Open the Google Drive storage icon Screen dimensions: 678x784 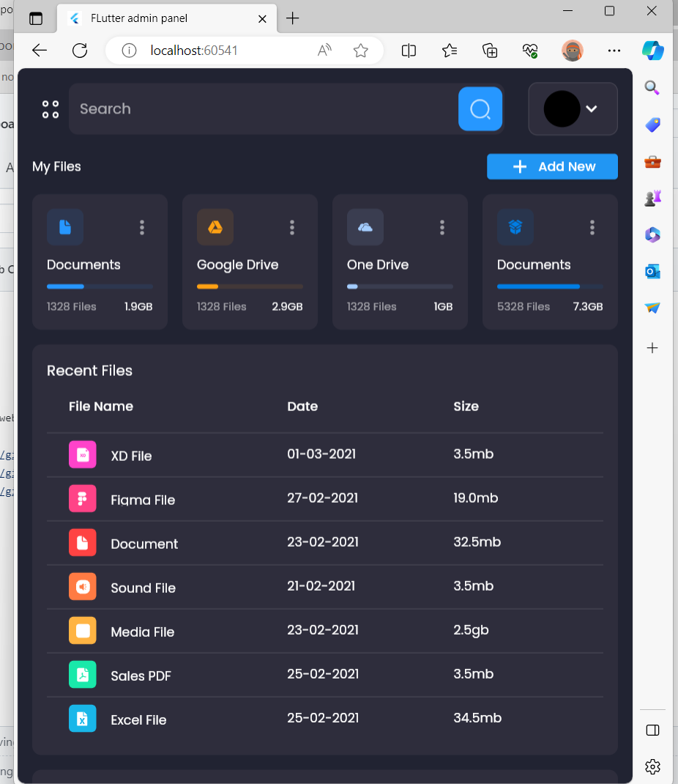[215, 227]
